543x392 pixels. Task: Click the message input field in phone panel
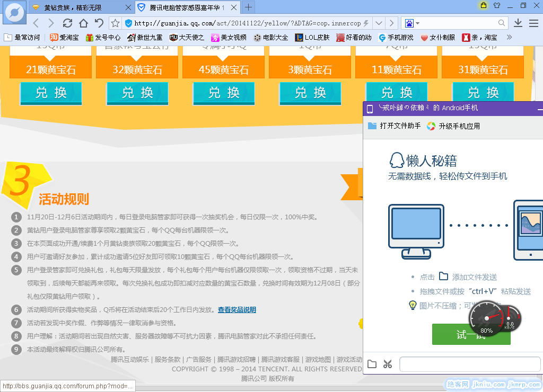(469, 364)
